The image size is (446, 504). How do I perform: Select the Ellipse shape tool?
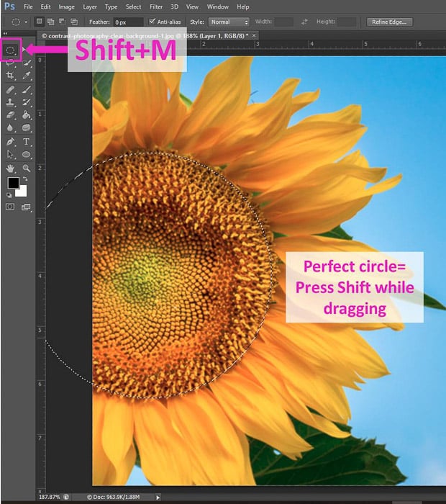point(27,154)
